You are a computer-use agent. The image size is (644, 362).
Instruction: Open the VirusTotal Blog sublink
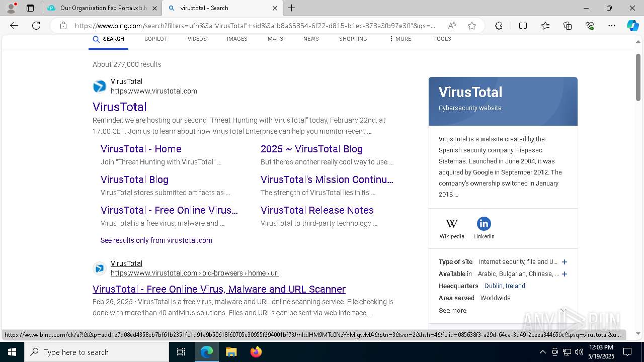(134, 179)
